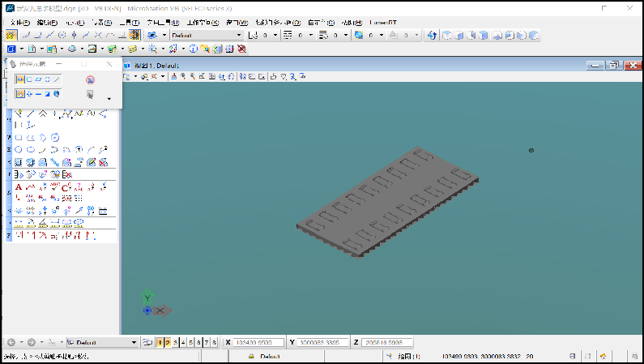This screenshot has height=364, width=644.
Task: Click the previous view group back arrow
Action: point(11,342)
